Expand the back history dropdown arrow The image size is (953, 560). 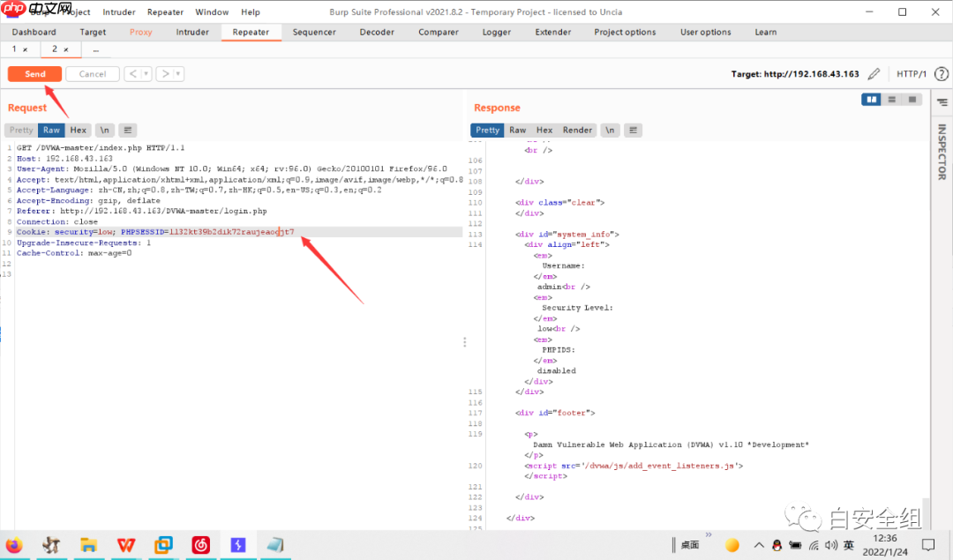click(x=146, y=74)
